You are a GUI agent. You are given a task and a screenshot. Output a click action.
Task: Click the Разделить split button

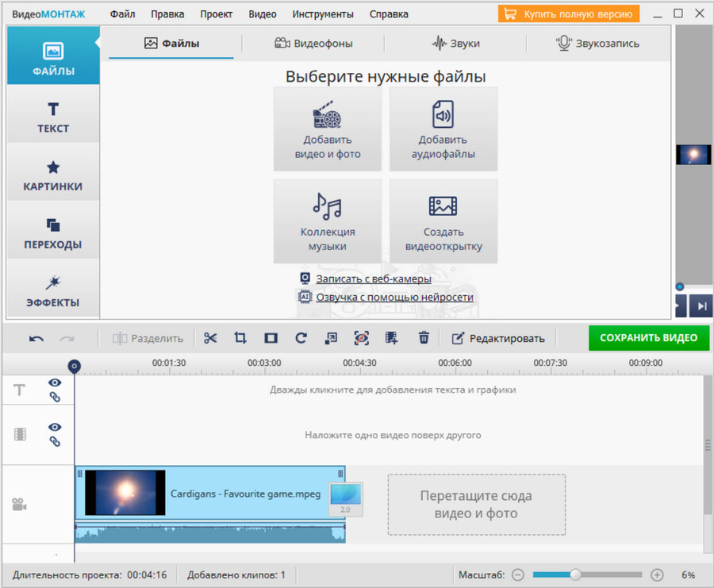point(148,338)
